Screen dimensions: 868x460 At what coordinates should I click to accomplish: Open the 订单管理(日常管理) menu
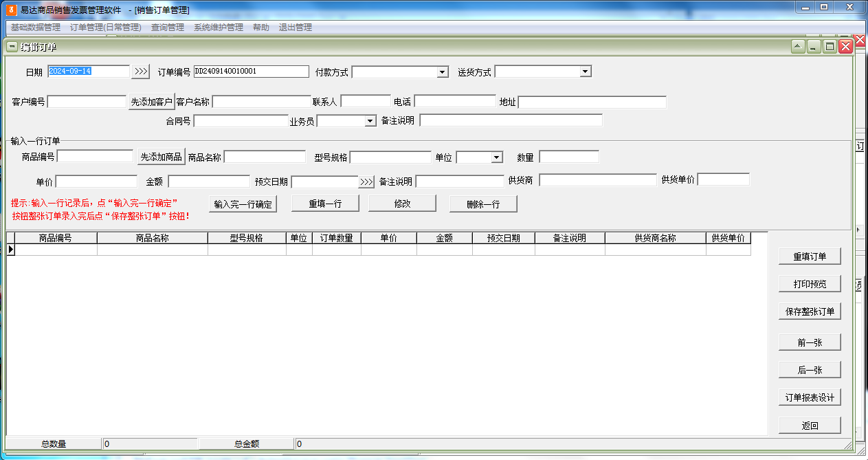point(106,28)
